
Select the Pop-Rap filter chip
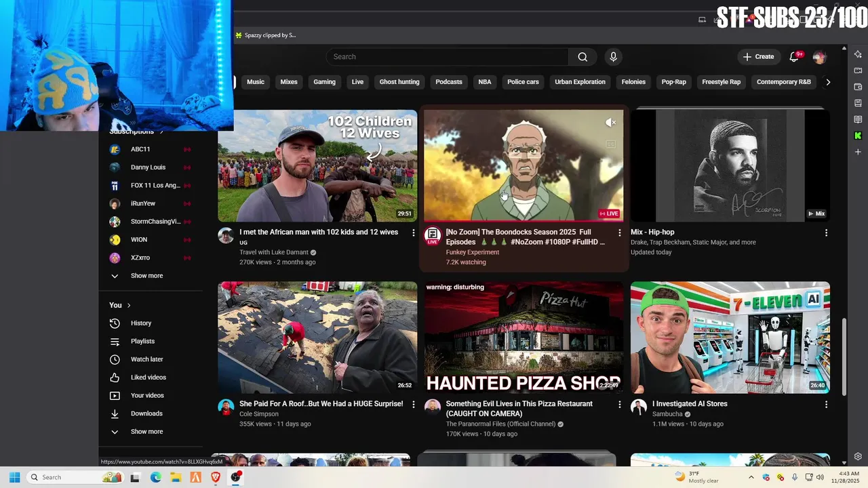pos(674,82)
